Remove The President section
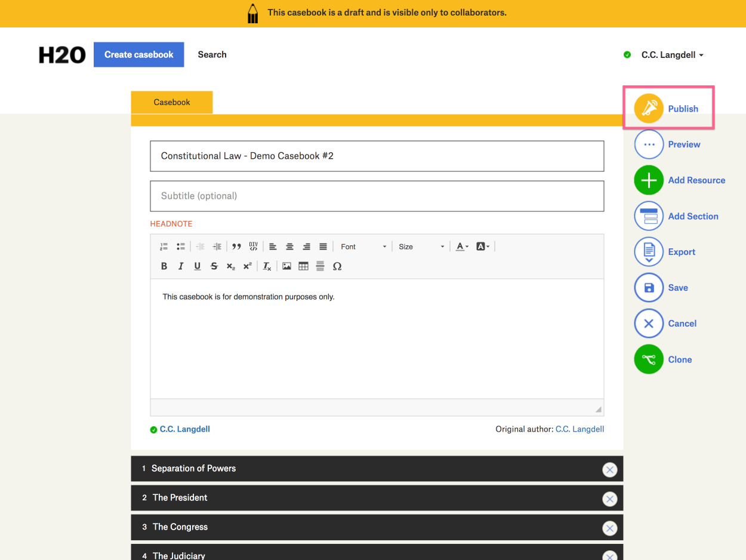 pos(609,499)
